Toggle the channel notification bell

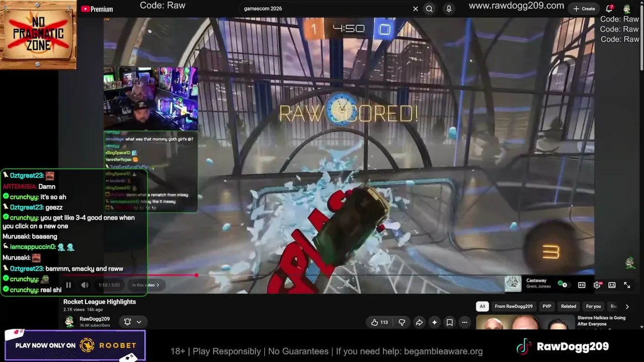click(x=128, y=322)
